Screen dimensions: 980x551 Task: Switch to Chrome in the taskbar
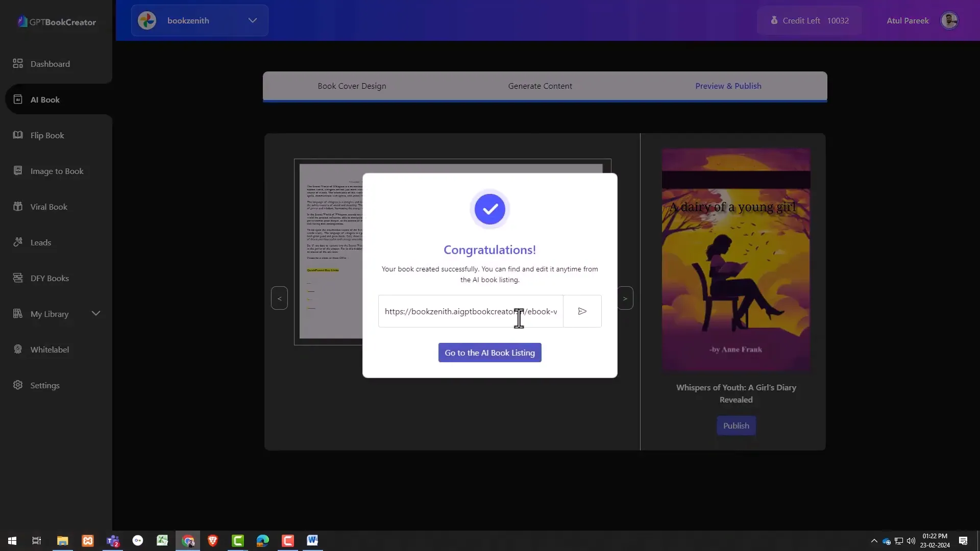[188, 541]
